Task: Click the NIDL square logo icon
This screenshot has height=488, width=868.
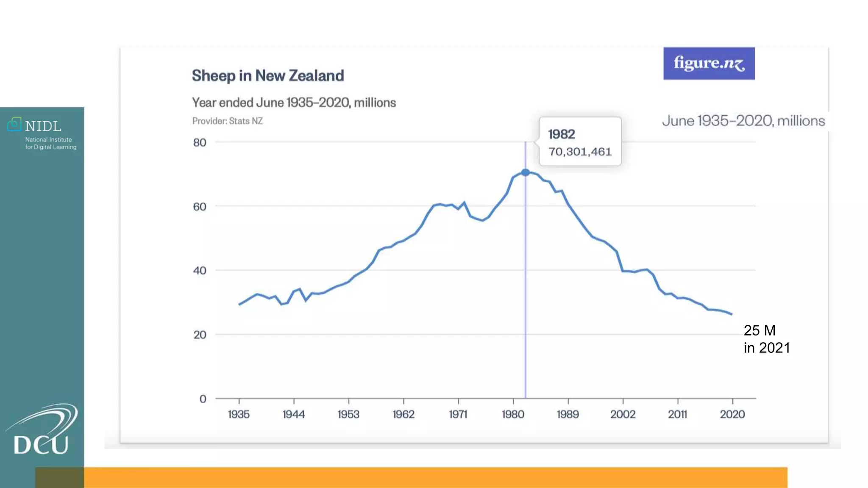Action: tap(14, 124)
